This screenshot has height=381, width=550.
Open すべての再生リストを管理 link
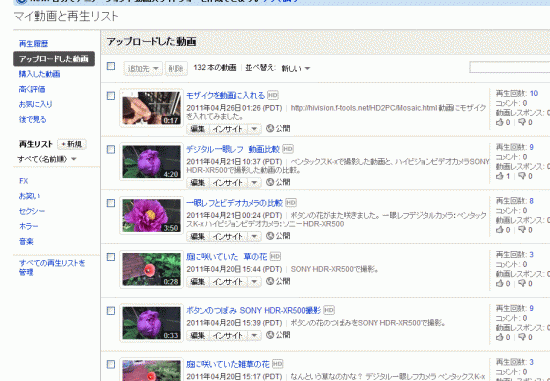point(52,267)
